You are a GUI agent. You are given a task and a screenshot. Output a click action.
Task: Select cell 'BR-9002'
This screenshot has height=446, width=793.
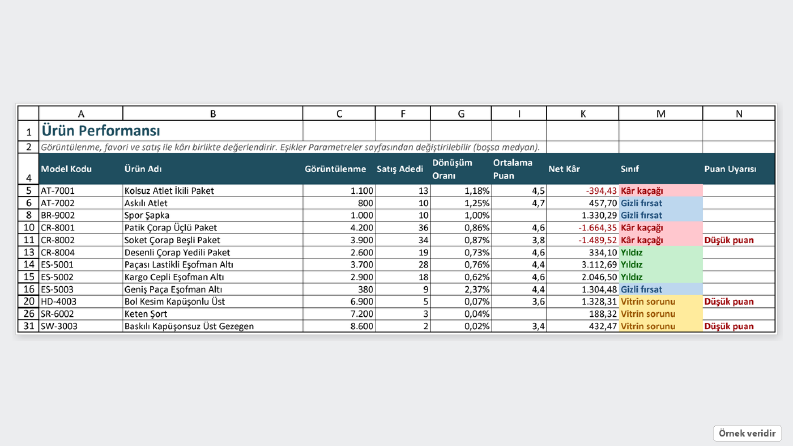[x=81, y=215]
